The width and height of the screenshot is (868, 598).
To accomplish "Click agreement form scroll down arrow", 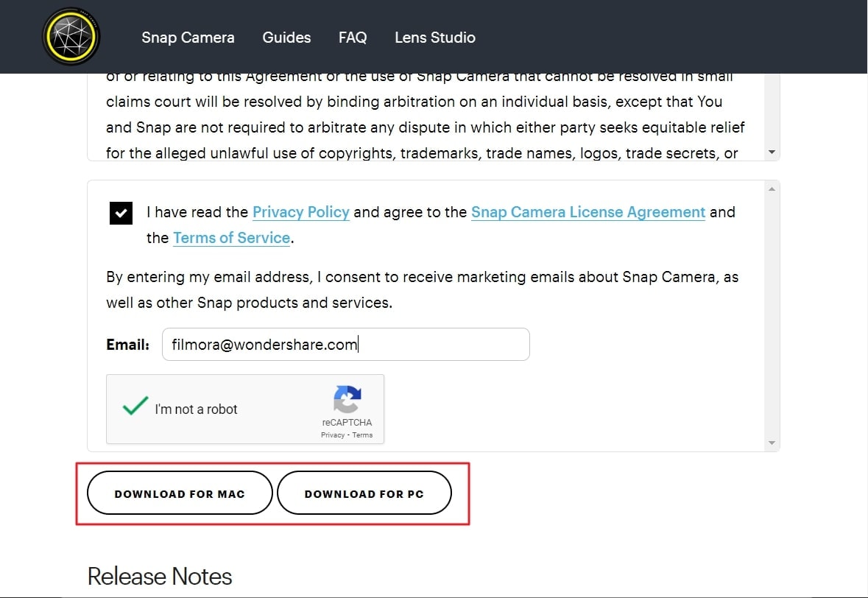I will coord(772,443).
